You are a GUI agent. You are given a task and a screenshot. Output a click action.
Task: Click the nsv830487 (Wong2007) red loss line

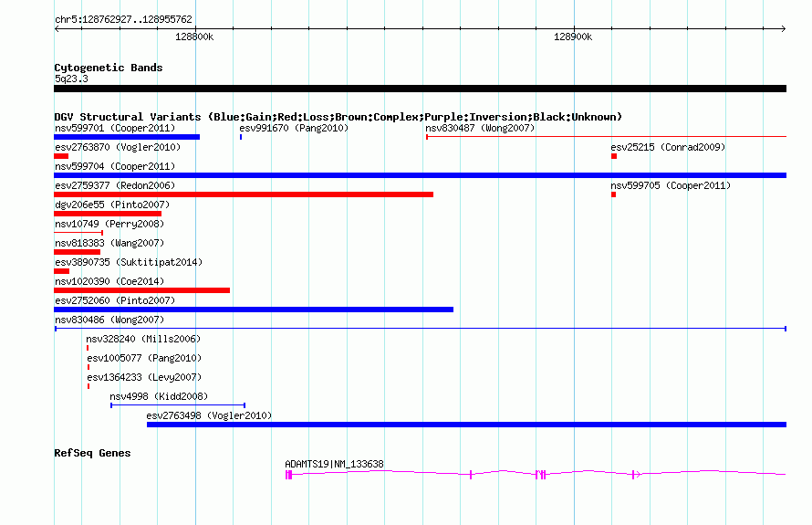click(x=607, y=137)
